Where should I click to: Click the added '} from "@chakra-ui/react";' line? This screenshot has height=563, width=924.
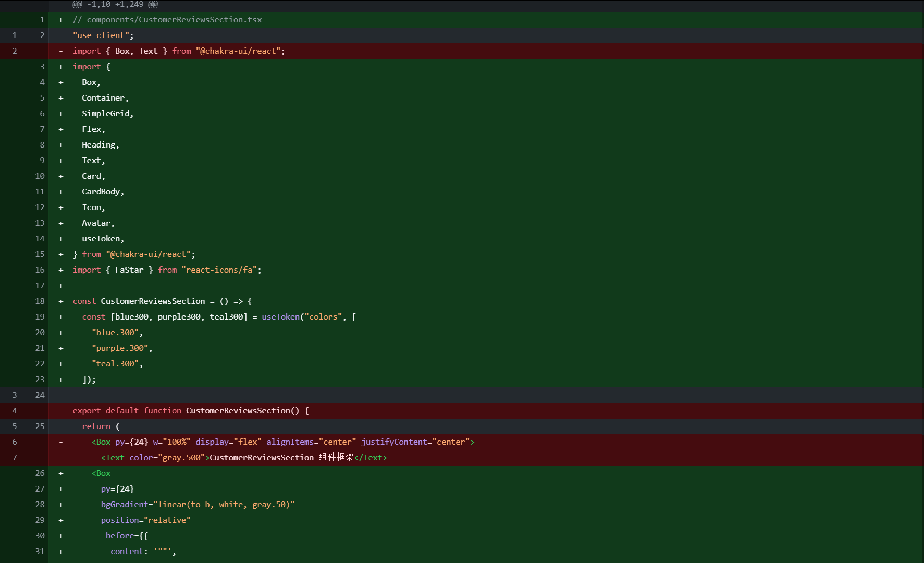[134, 254]
